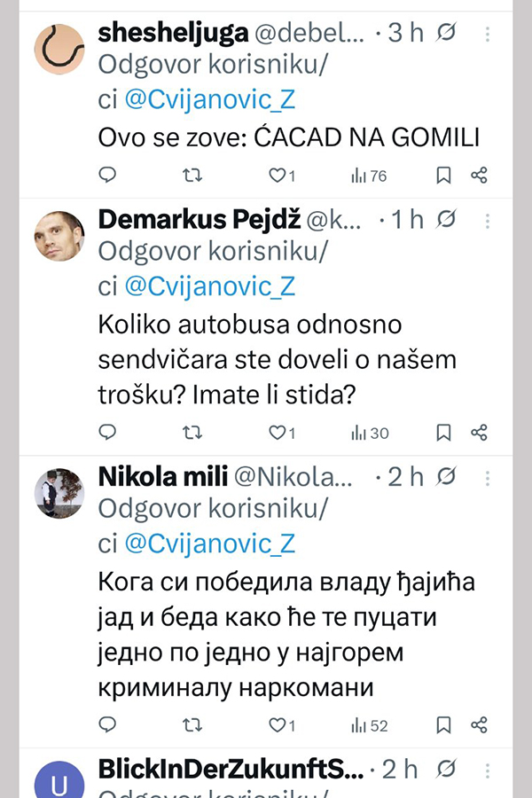Viewport: 532px width, 798px height.
Task: Open BlickInDerZukunftS profile avatar
Action: pyautogui.click(x=59, y=780)
